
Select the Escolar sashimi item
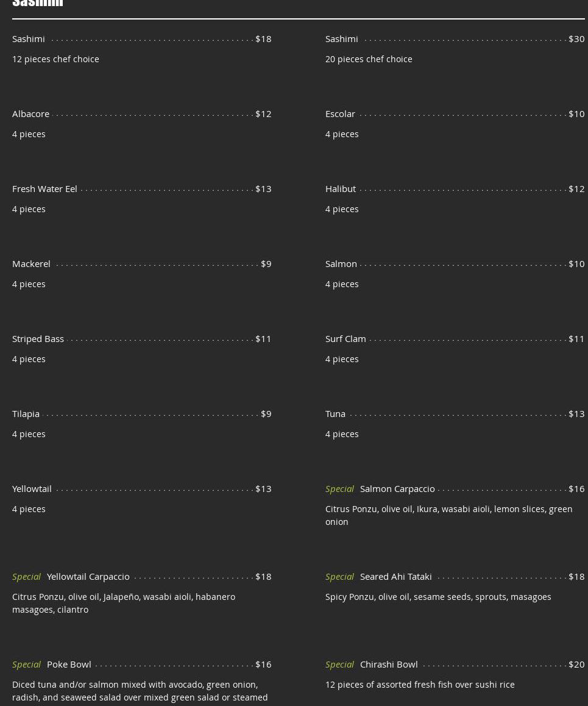pyautogui.click(x=340, y=113)
